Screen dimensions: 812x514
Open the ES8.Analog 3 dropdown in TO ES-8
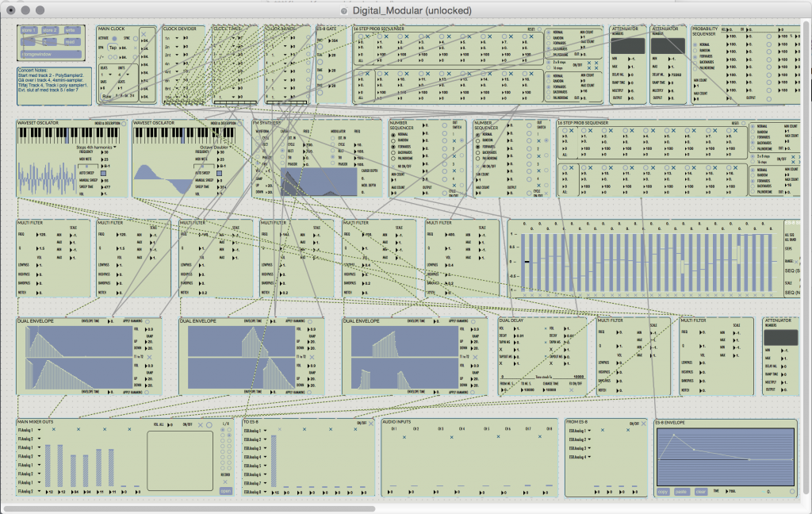click(255, 448)
